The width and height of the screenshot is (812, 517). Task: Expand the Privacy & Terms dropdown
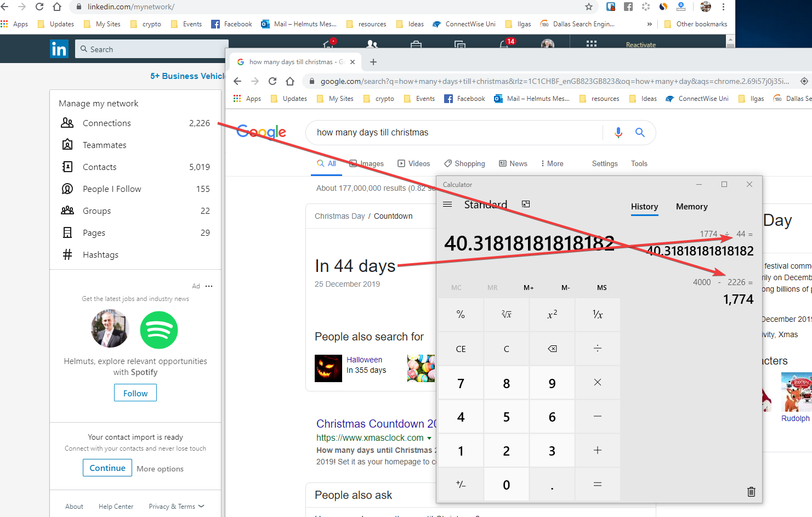[176, 507]
